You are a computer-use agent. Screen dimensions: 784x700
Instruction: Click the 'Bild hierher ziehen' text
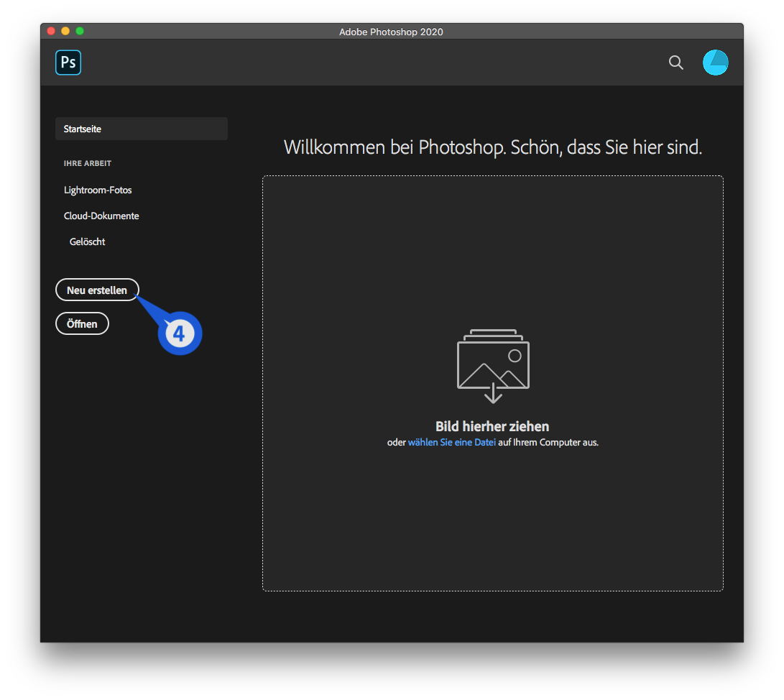click(x=492, y=426)
